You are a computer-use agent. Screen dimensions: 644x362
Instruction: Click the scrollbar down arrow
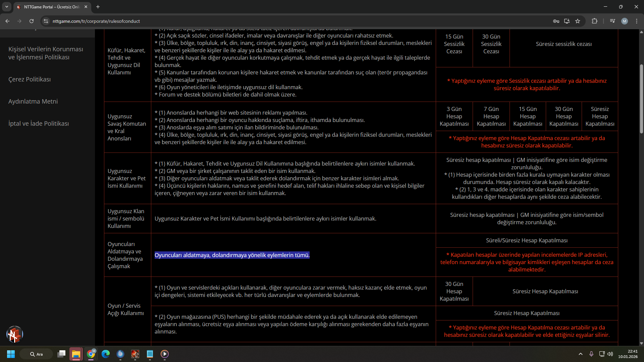tap(641, 343)
